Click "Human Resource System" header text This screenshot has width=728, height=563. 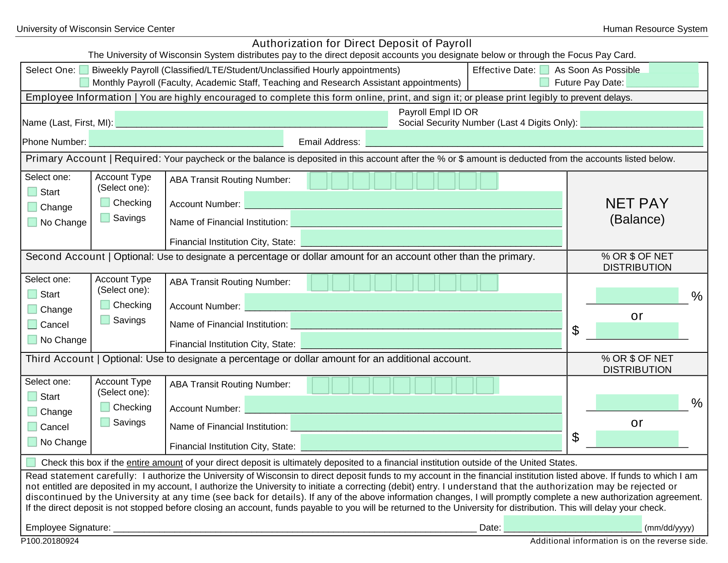[x=655, y=29]
